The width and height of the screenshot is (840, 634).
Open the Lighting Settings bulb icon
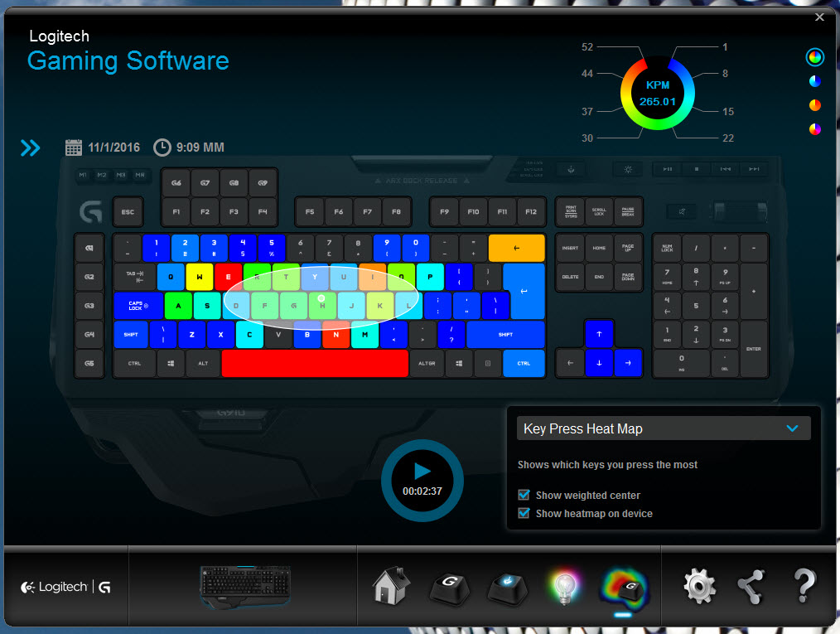coord(565,586)
